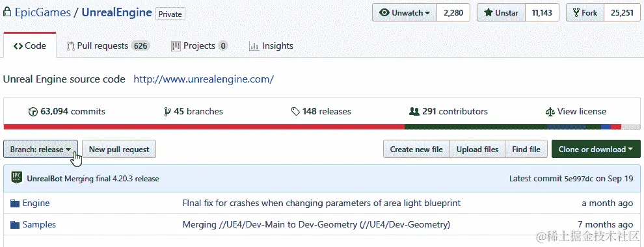
Task: View the 148 releases page
Action: click(x=321, y=111)
